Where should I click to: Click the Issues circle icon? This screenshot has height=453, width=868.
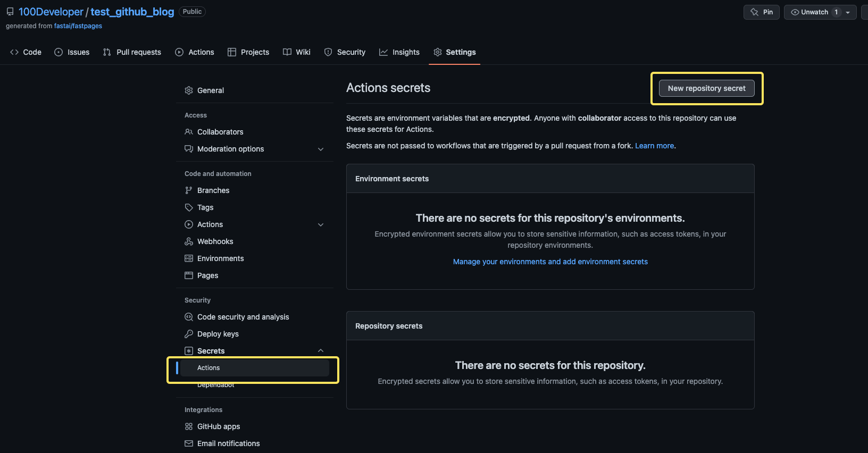(59, 52)
